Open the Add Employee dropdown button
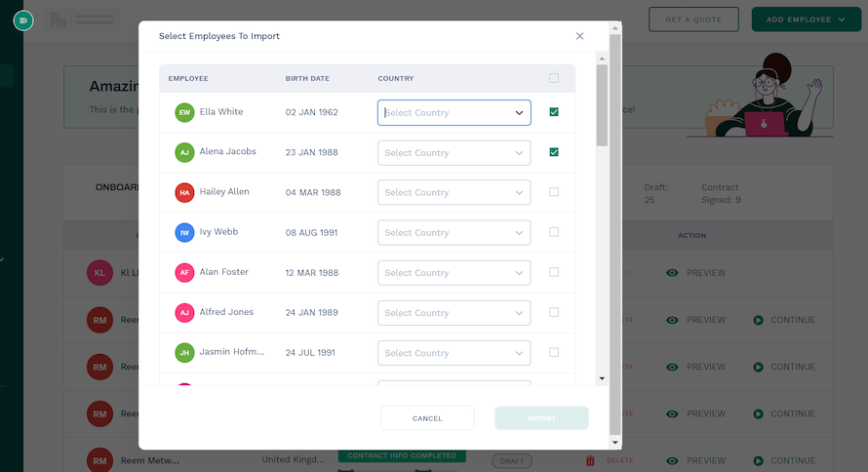The width and height of the screenshot is (868, 472). click(799, 20)
